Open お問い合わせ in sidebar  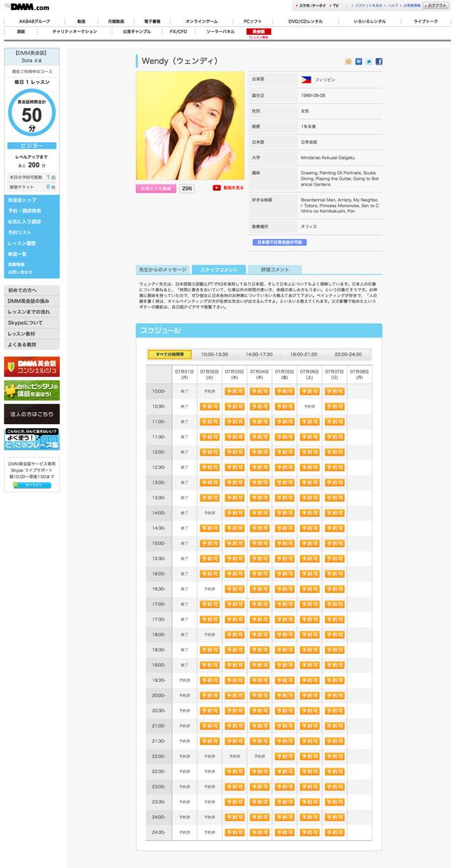(20, 272)
